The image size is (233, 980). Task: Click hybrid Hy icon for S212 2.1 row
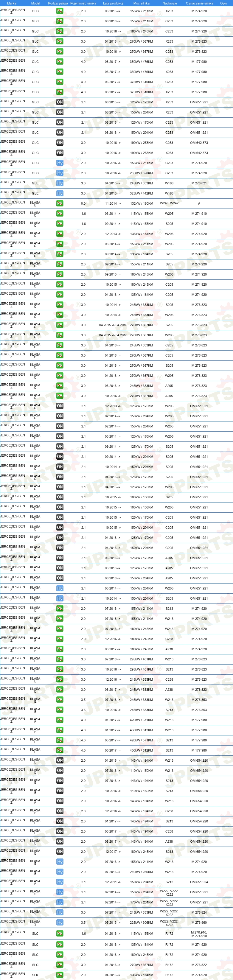click(x=60, y=882)
